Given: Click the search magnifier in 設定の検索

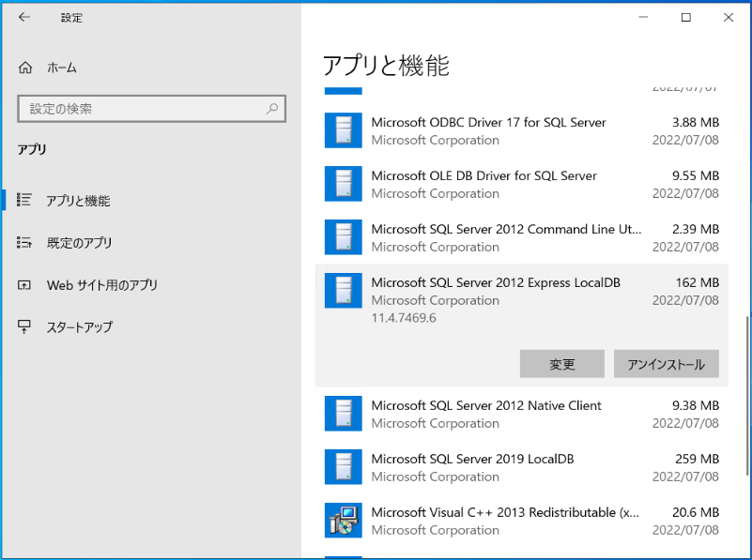Looking at the screenshot, I should (272, 109).
